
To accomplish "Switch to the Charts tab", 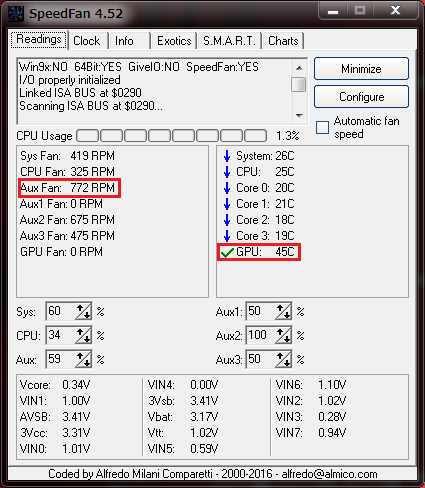I will coord(283,41).
